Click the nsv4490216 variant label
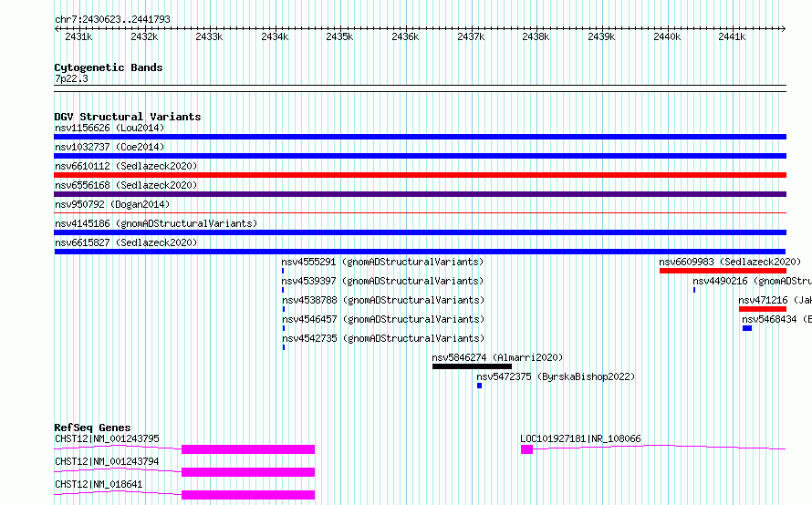Image resolution: width=812 pixels, height=505 pixels. (753, 281)
